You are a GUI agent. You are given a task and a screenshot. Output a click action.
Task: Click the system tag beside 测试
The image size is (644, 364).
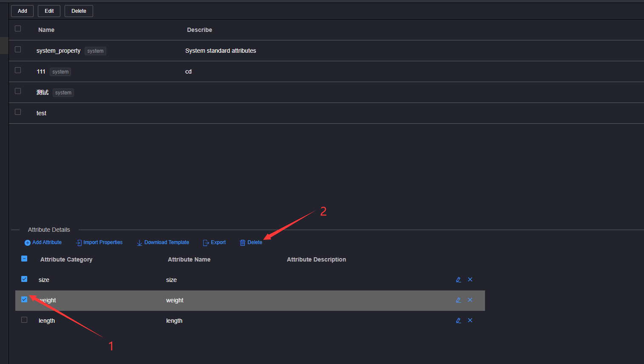[63, 93]
